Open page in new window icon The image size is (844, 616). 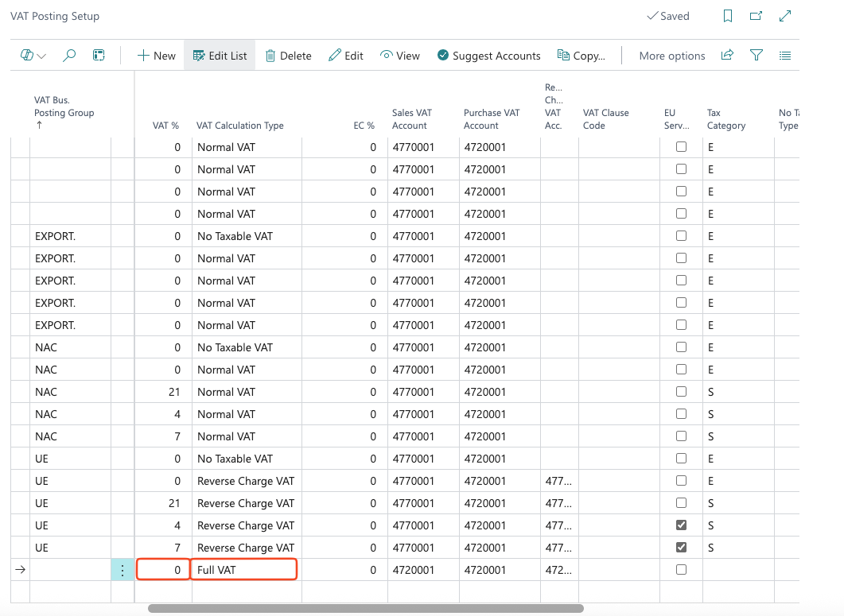pos(756,16)
